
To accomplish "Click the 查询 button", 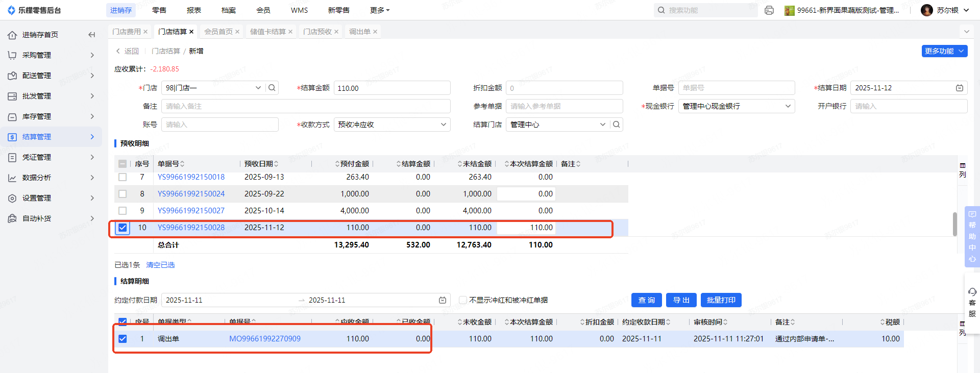I will (646, 300).
